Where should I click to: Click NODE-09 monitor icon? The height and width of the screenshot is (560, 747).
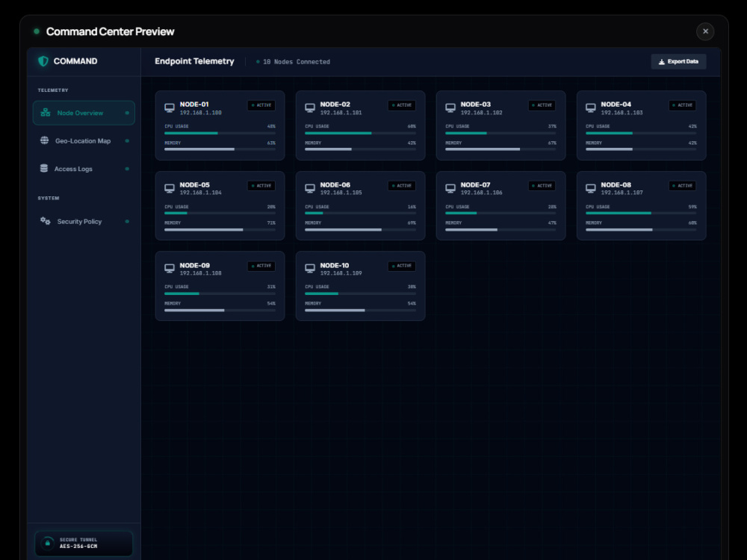170,269
